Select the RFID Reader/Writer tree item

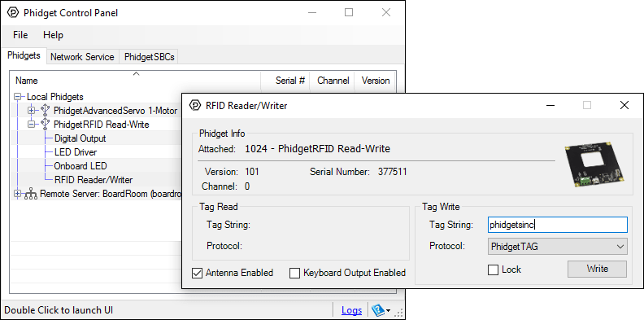click(x=94, y=180)
